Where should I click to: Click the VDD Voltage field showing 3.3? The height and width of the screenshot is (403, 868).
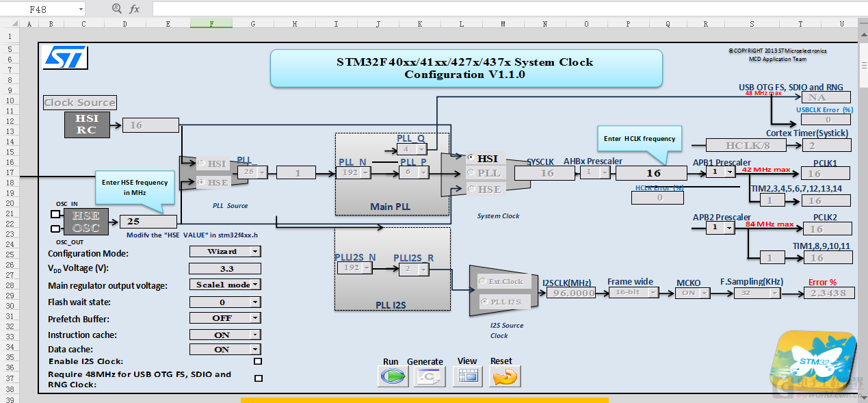tap(225, 268)
